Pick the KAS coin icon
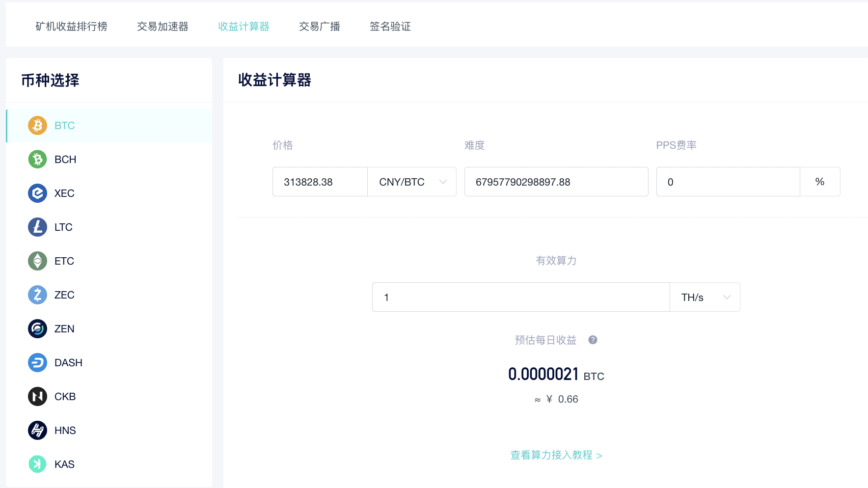 [37, 464]
